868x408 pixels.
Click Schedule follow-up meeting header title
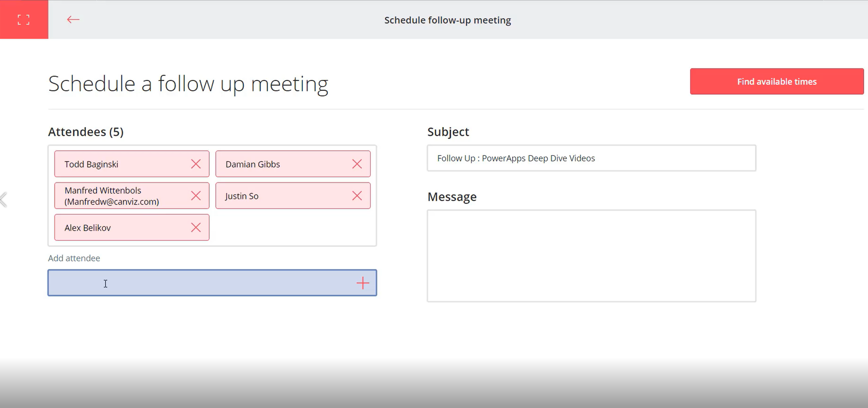coord(448,20)
